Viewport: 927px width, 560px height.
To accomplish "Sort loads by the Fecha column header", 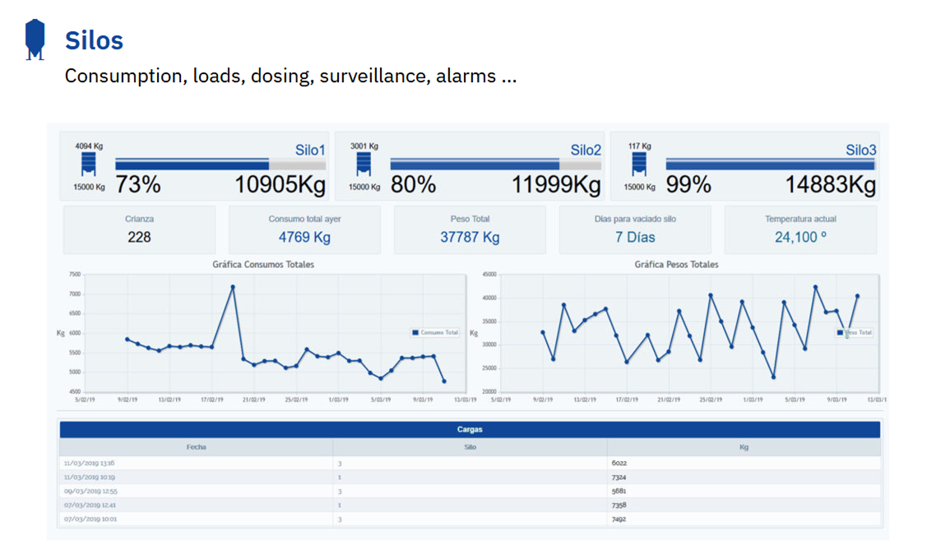I will point(196,447).
